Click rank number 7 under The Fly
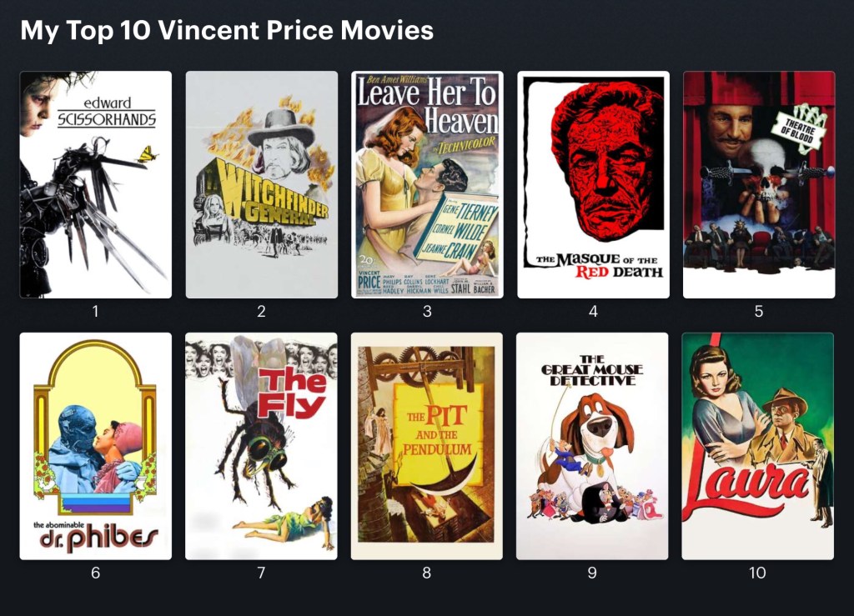 click(x=261, y=573)
